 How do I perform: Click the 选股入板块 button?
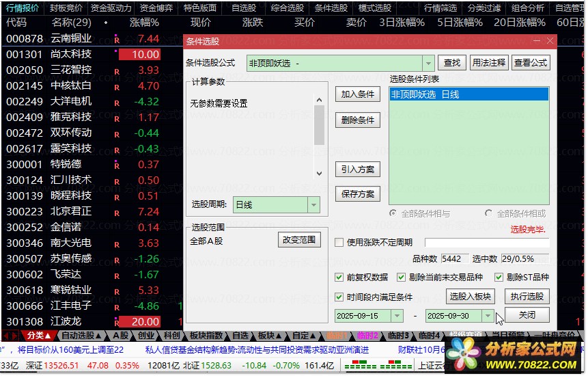pos(471,297)
